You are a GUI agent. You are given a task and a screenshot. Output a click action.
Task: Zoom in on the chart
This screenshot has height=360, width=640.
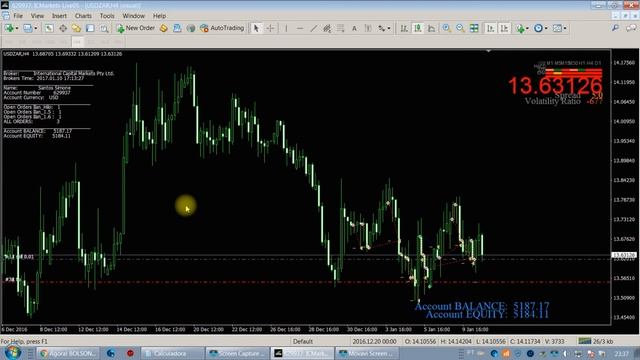pyautogui.click(x=447, y=28)
